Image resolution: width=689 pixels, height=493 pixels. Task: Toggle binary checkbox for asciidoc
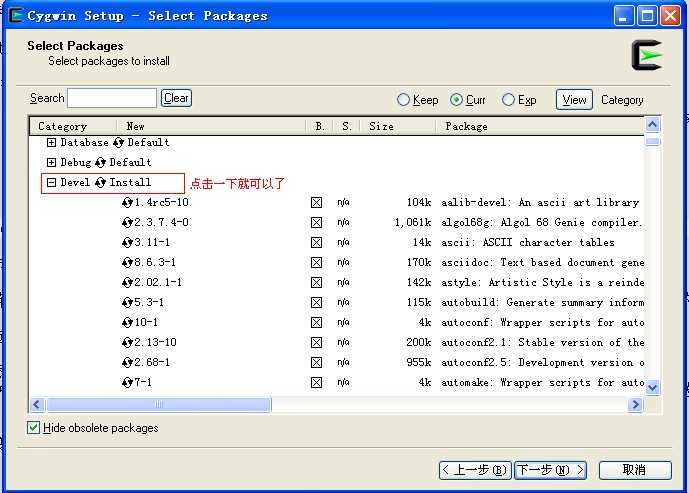pyautogui.click(x=316, y=263)
